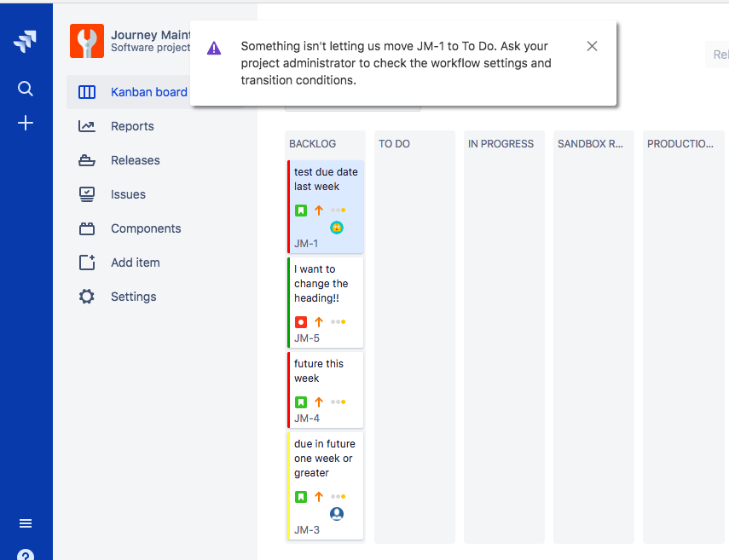
Task: Click the red bug type icon on JM-5
Action: pos(301,321)
